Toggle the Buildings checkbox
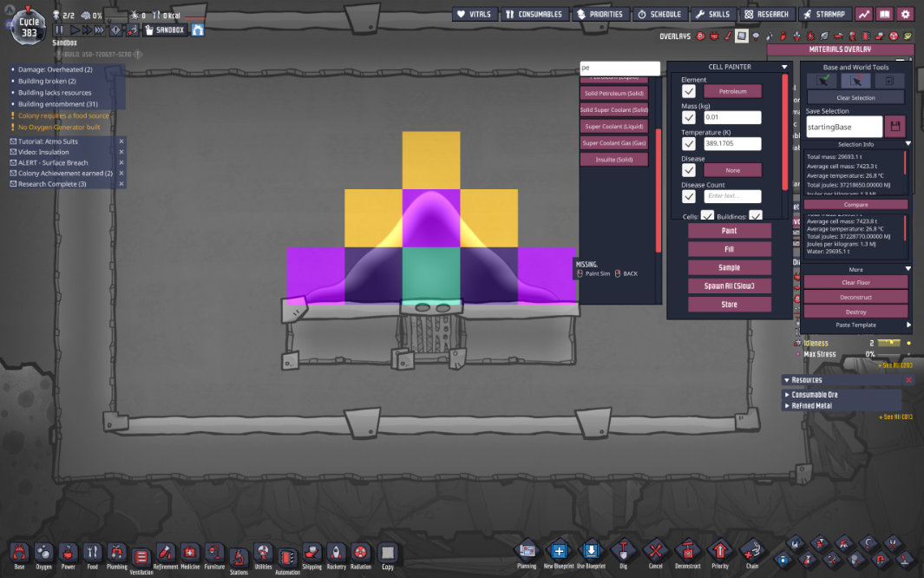Image resolution: width=924 pixels, height=578 pixels. [756, 215]
